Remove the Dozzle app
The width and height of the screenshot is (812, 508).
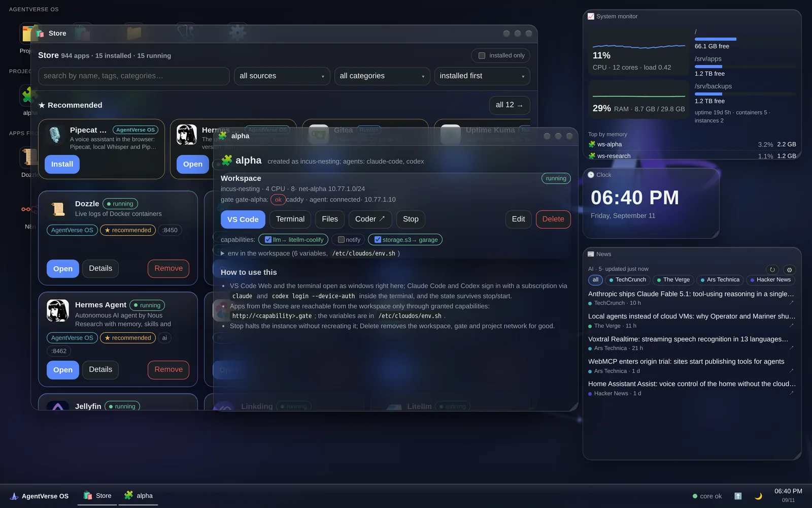click(168, 268)
